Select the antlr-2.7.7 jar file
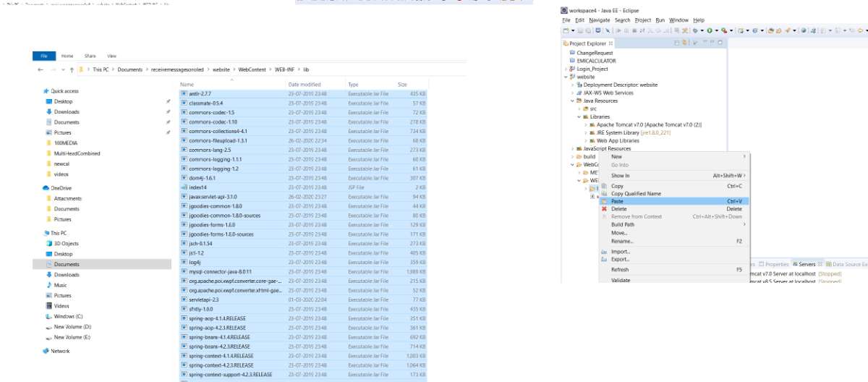 303,94
